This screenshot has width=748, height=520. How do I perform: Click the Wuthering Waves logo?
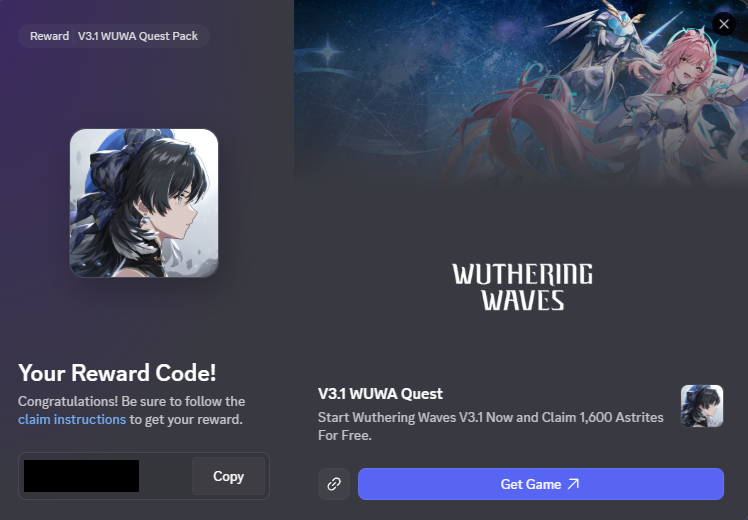tap(522, 287)
